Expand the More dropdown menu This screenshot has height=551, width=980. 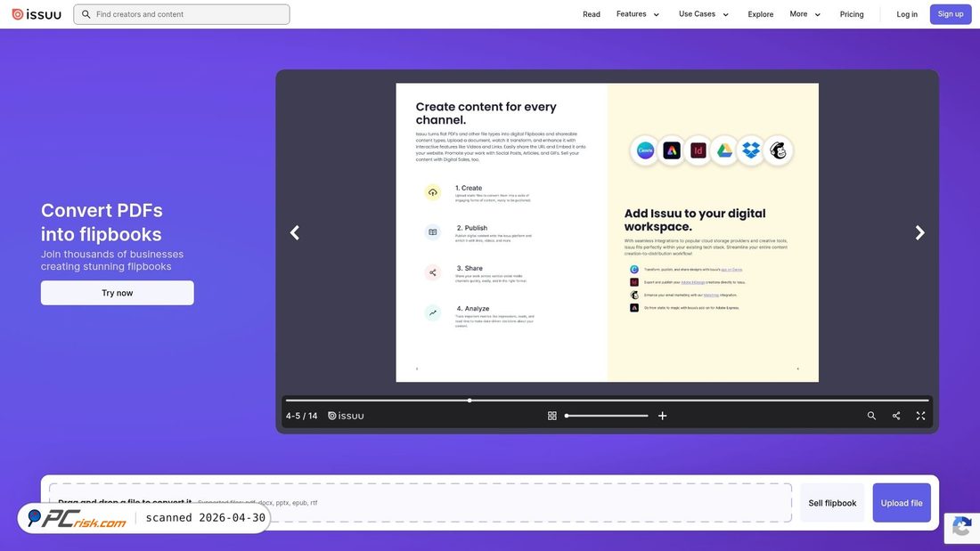[x=805, y=13]
